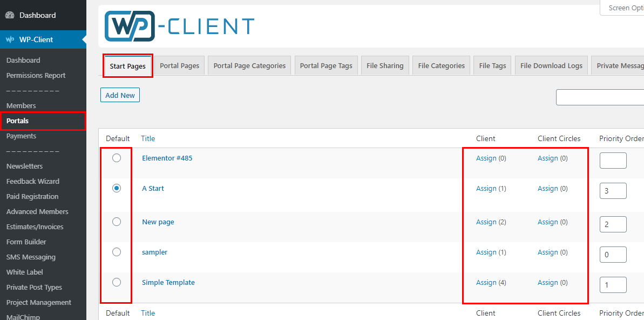Screen dimensions: 644x320
Task: Select A Start default radio button
Action: pos(117,189)
